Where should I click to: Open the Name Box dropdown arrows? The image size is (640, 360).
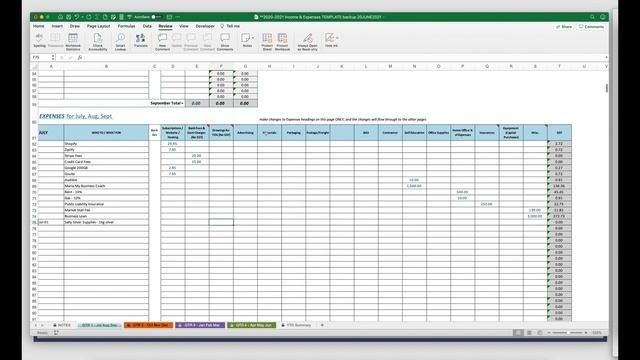pyautogui.click(x=53, y=58)
